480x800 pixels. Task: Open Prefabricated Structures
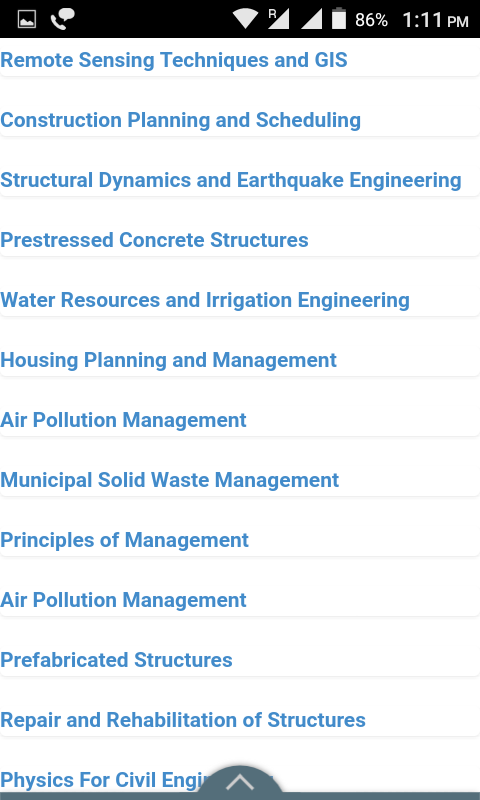point(116,660)
